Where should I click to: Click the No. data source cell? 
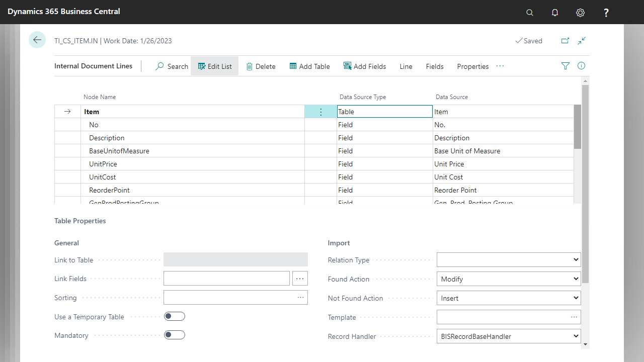click(503, 125)
